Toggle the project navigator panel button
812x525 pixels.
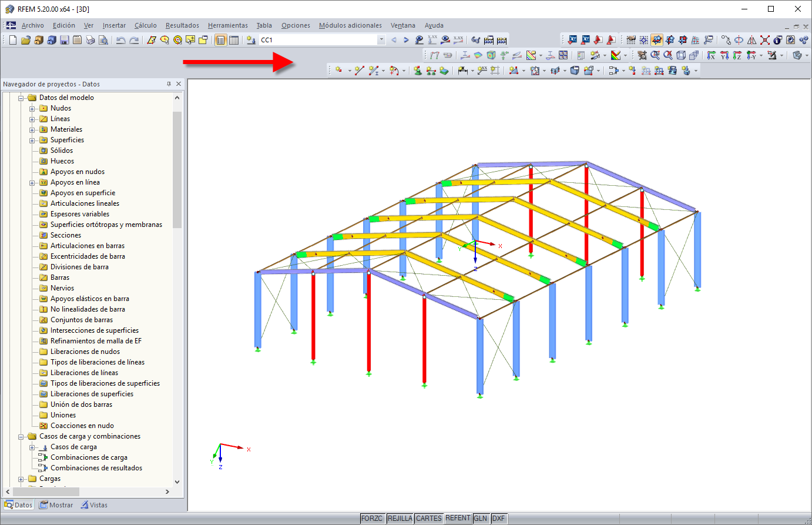coord(221,40)
